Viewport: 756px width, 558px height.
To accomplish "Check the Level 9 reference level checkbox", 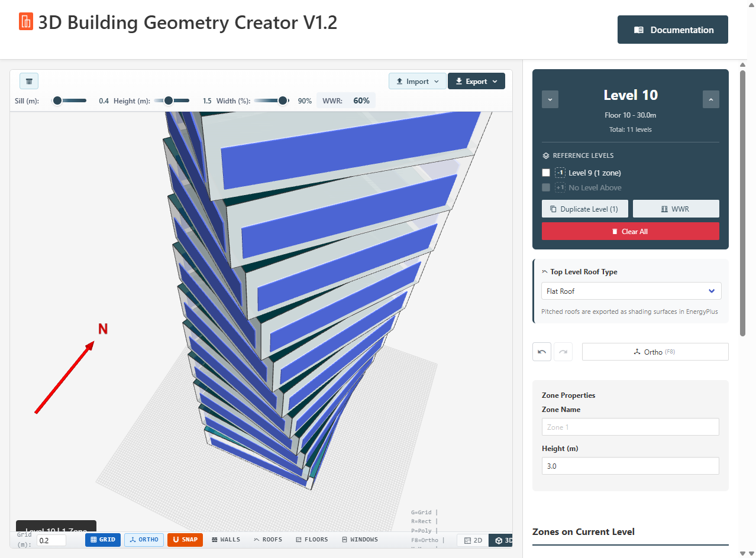I will 546,173.
